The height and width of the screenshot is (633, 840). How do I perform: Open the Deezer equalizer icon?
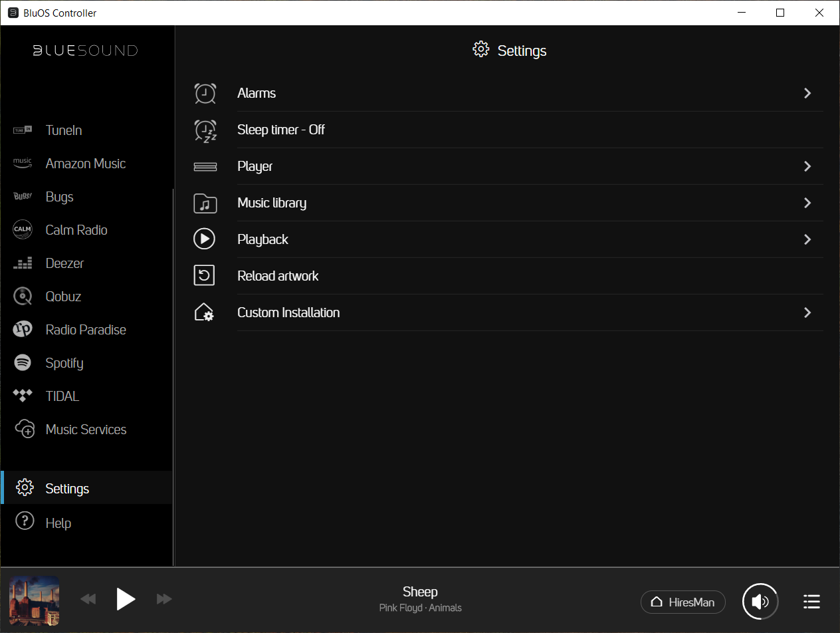23,263
